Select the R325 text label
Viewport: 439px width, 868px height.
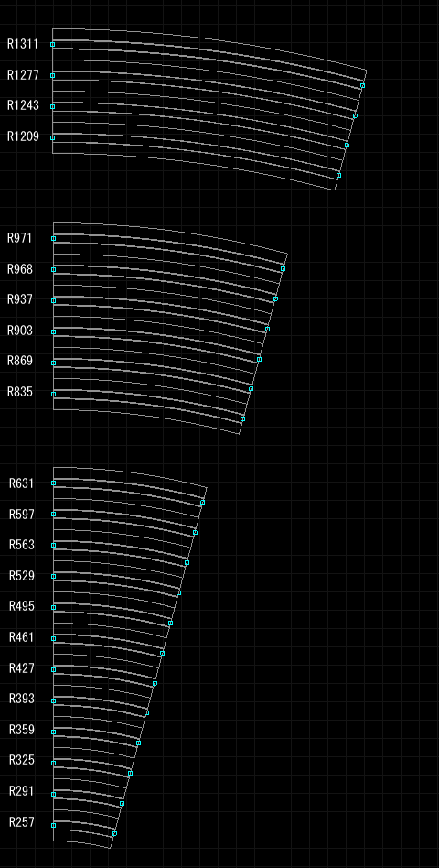coord(22,761)
